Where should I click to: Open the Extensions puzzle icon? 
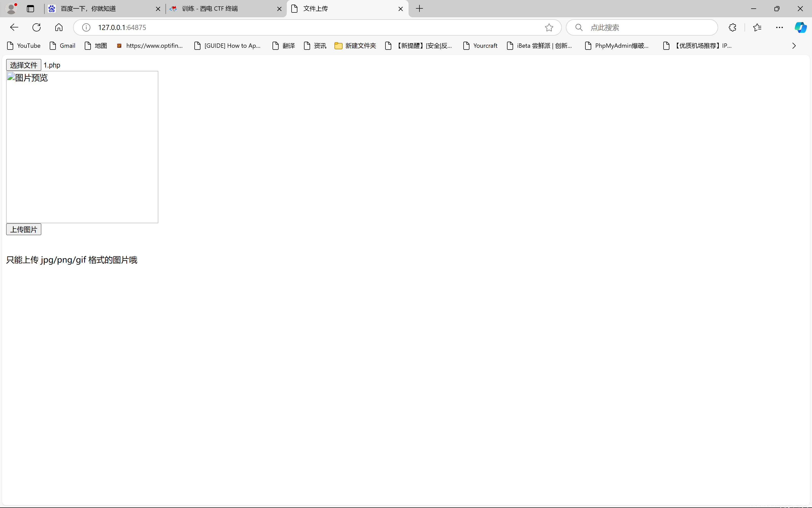[x=733, y=27]
